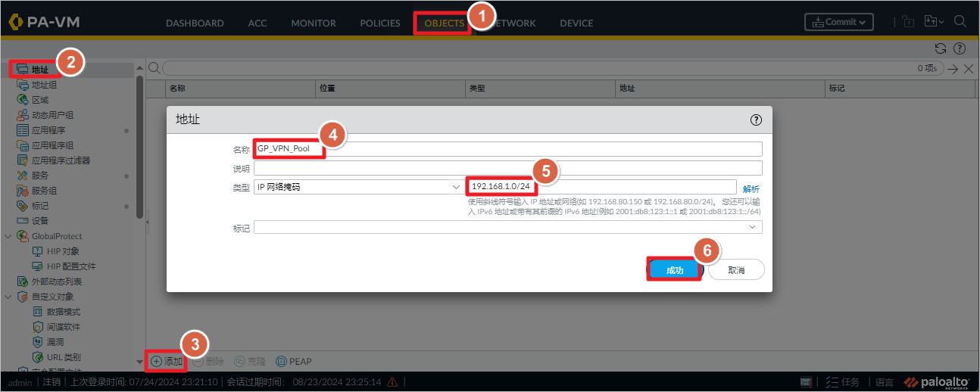980x392 pixels.
Task: Collapse the GlobalProtect tree node
Action: tap(8, 236)
